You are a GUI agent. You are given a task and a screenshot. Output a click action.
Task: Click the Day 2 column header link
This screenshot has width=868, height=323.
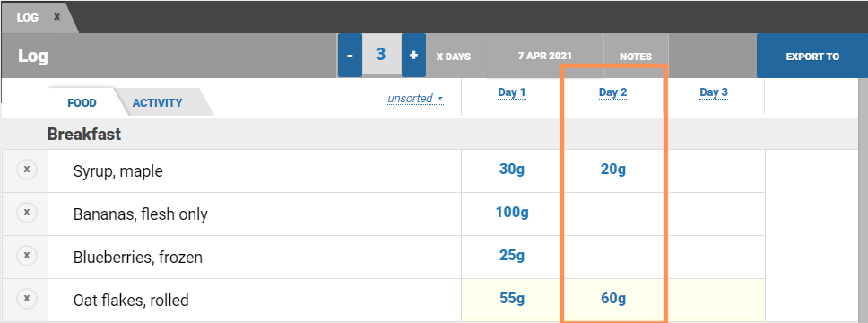pos(612,92)
